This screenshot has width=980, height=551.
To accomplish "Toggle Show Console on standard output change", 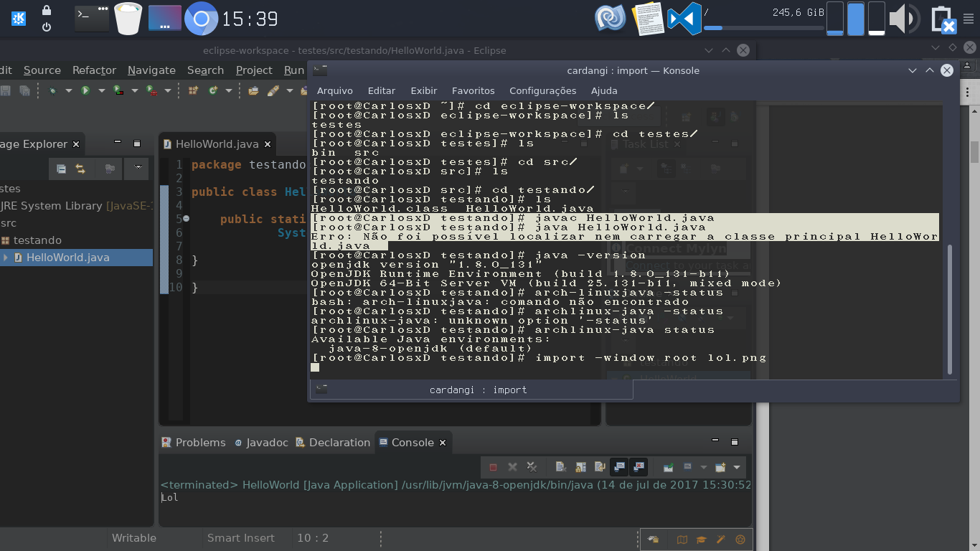I will 619,467.
